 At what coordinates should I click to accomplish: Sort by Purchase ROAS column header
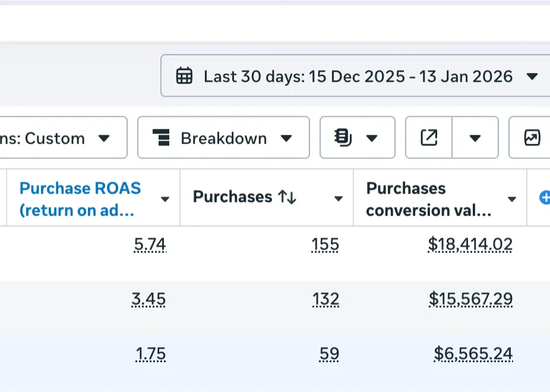click(80, 199)
